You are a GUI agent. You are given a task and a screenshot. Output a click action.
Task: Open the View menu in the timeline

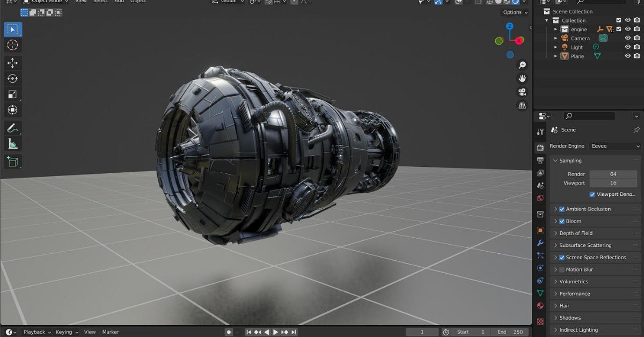tap(90, 332)
